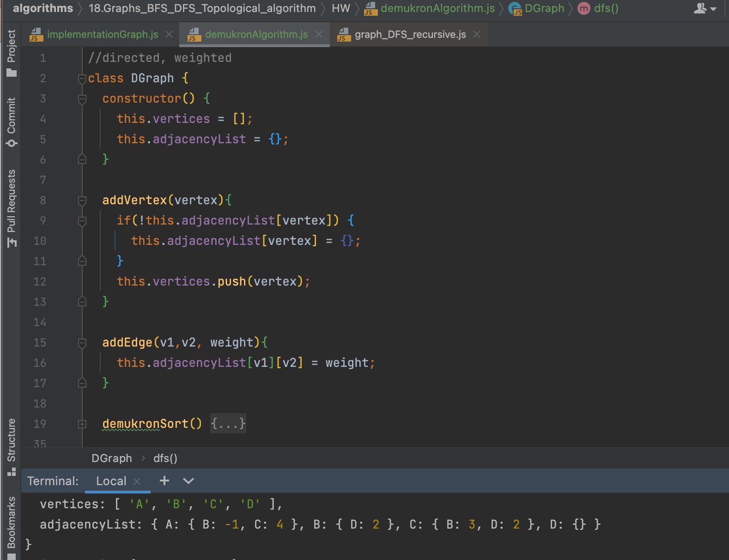Click the demukronSort method name
This screenshot has width=729, height=560.
coord(146,424)
